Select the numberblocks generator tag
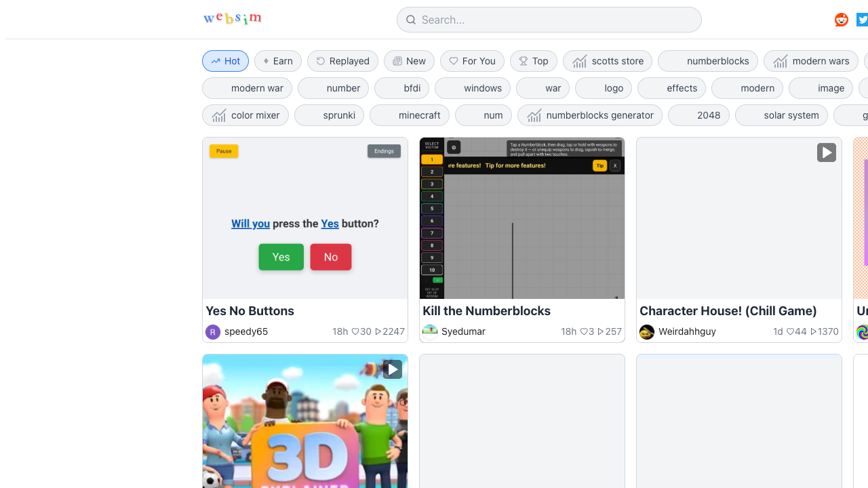Viewport: 868px width, 488px height. click(590, 115)
